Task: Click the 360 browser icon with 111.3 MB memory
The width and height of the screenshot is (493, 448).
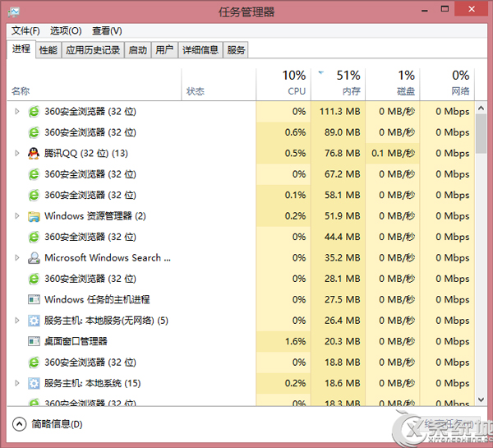Action: 34,111
